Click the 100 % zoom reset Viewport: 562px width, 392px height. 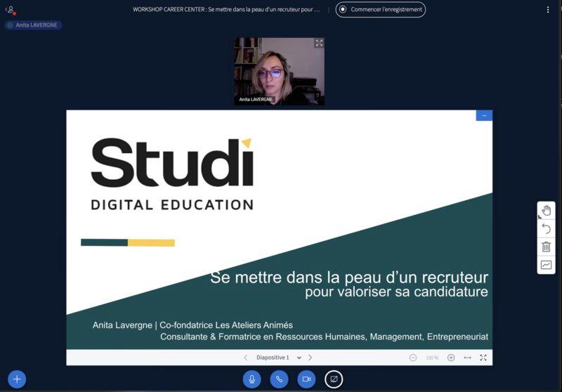point(432,358)
